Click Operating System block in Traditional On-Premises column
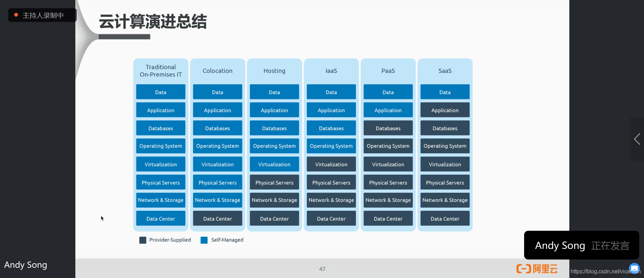The width and height of the screenshot is (644, 278). [161, 146]
